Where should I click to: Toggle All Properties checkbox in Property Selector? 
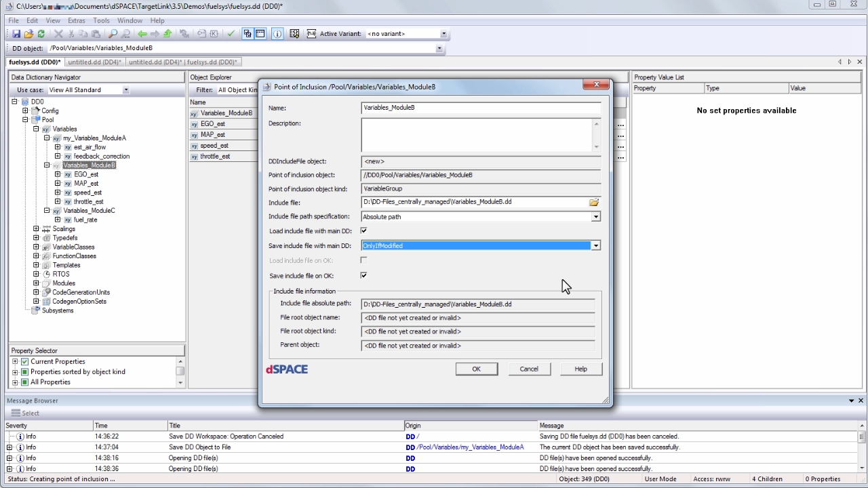(25, 382)
